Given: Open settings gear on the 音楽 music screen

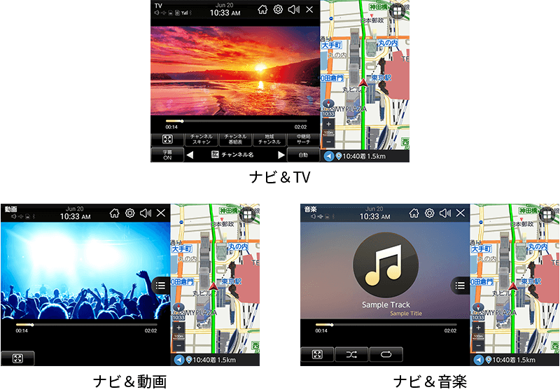Looking at the screenshot, I should (x=429, y=213).
